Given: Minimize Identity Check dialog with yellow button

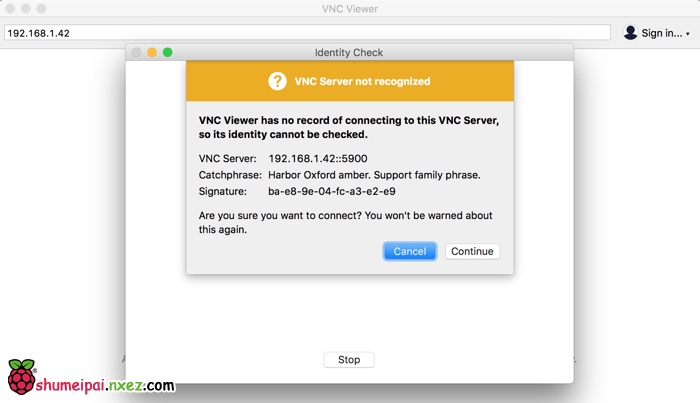Looking at the screenshot, I should click(152, 52).
